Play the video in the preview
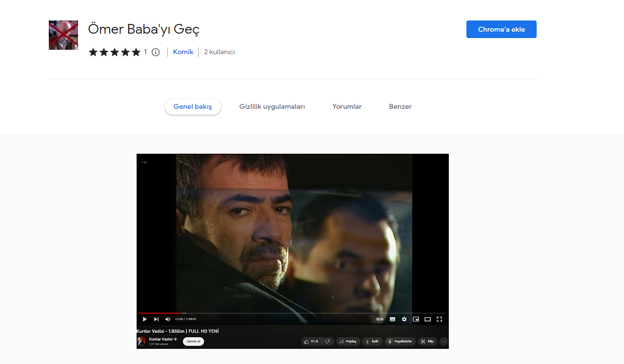The image size is (624, 364). pos(144,319)
